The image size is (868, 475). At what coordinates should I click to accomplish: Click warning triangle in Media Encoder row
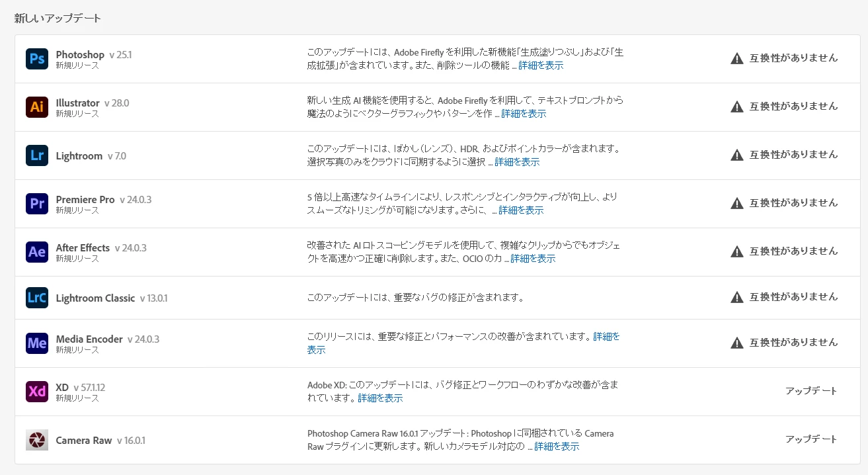(x=737, y=343)
